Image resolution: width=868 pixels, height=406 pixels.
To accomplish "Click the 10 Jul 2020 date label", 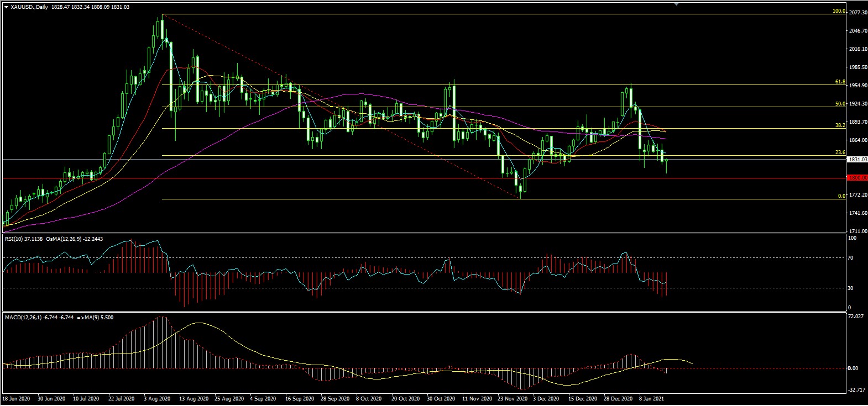I will tap(86, 399).
